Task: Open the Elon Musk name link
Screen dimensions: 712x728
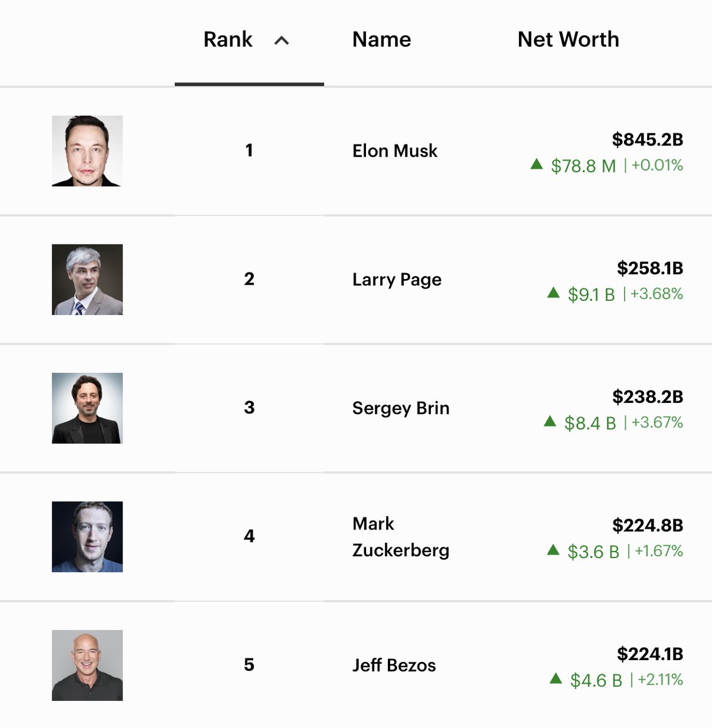Action: tap(395, 151)
